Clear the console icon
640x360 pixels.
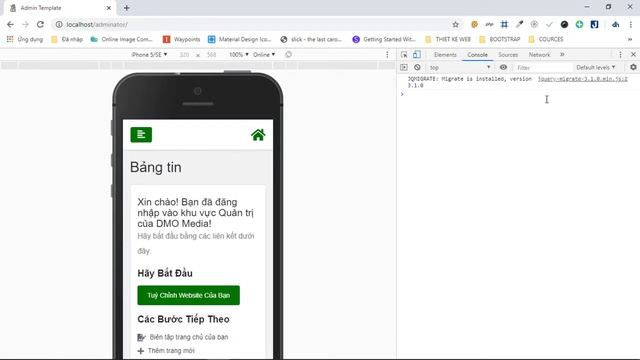coord(417,67)
